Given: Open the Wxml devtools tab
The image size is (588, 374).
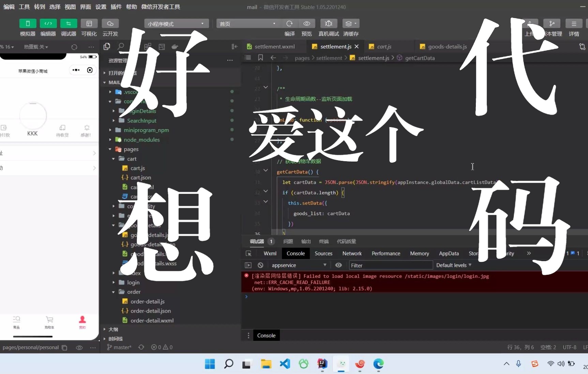Looking at the screenshot, I should tap(270, 253).
